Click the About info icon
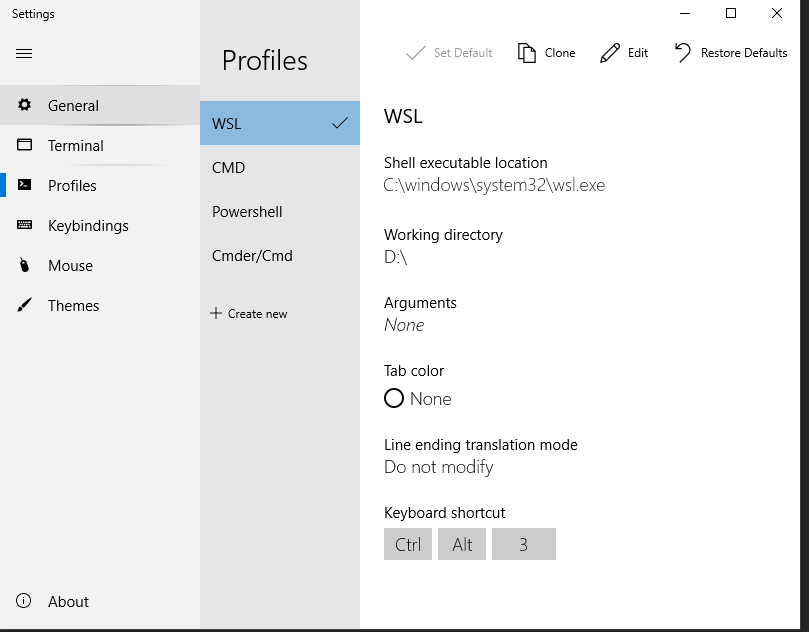Image resolution: width=809 pixels, height=632 pixels. [25, 601]
